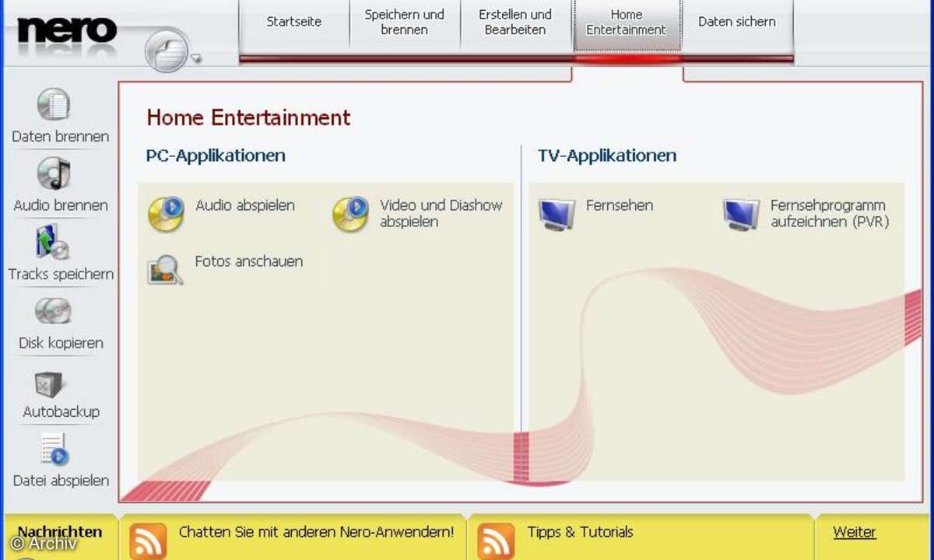Click the Disk kopieren sidebar label

pos(61,343)
